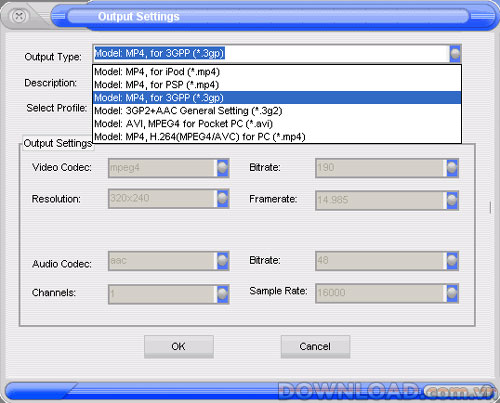The width and height of the screenshot is (500, 403).
Task: Open the video Bitrate dropdown showing 190
Action: pyautogui.click(x=452, y=168)
